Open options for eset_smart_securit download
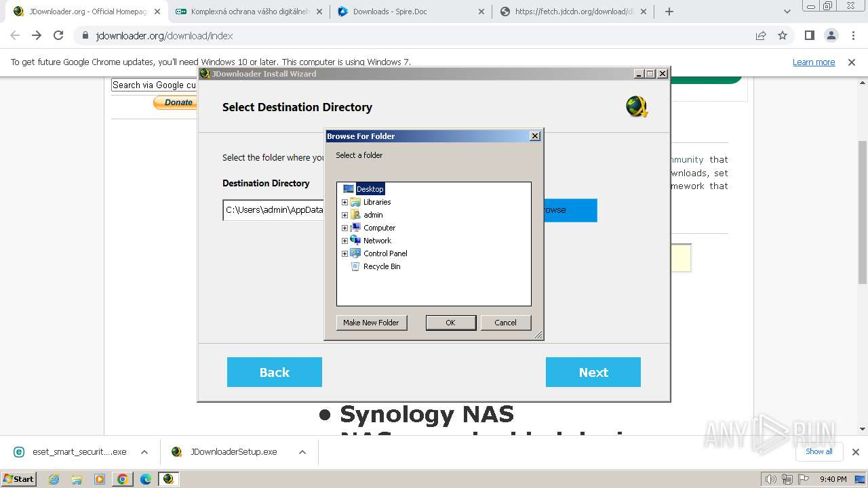The width and height of the screenshot is (868, 488). pos(144,452)
